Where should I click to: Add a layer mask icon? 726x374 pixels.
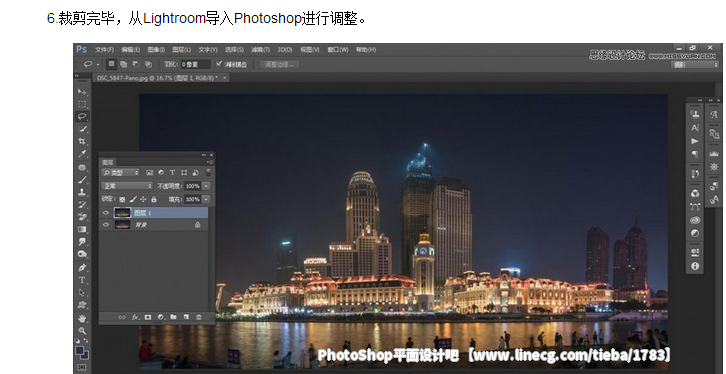coord(148,317)
